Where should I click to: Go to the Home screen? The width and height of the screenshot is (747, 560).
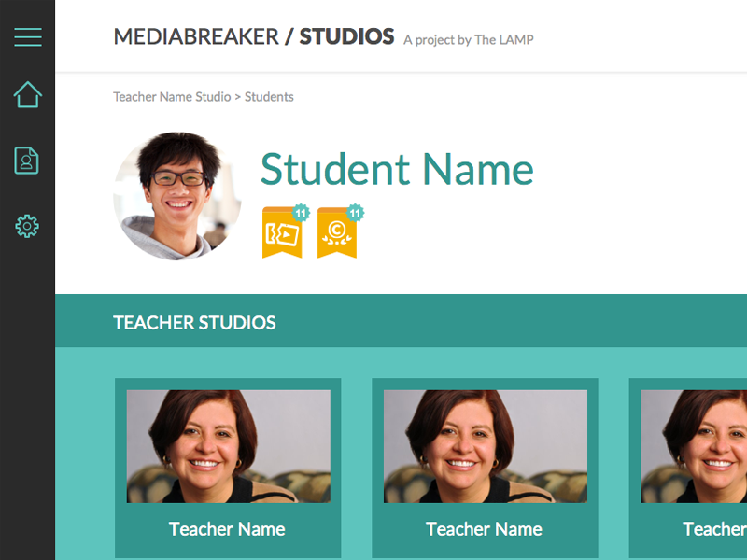pyautogui.click(x=28, y=94)
